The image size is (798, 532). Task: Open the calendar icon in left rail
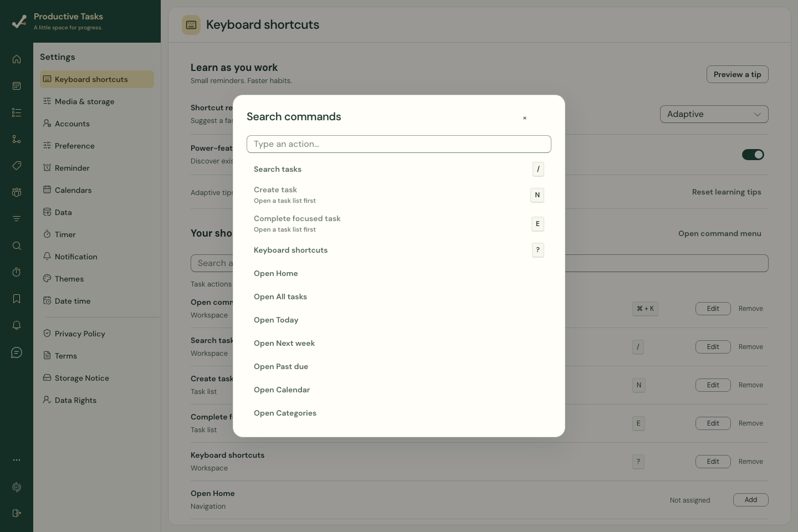[17, 86]
